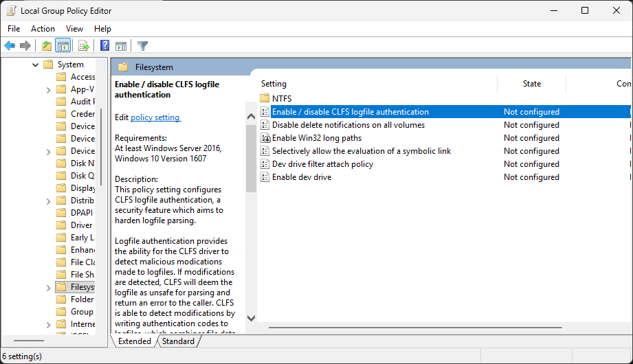Image resolution: width=633 pixels, height=364 pixels.
Task: Select 'Enable Win32 long paths' setting
Action: (x=316, y=138)
